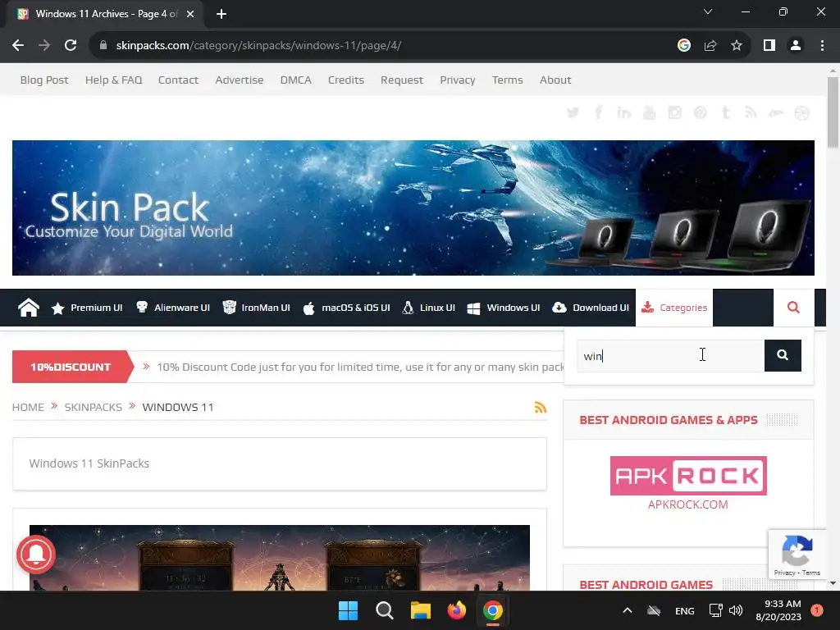Image resolution: width=840 pixels, height=630 pixels.
Task: Open the Credits link
Action: coord(346,80)
